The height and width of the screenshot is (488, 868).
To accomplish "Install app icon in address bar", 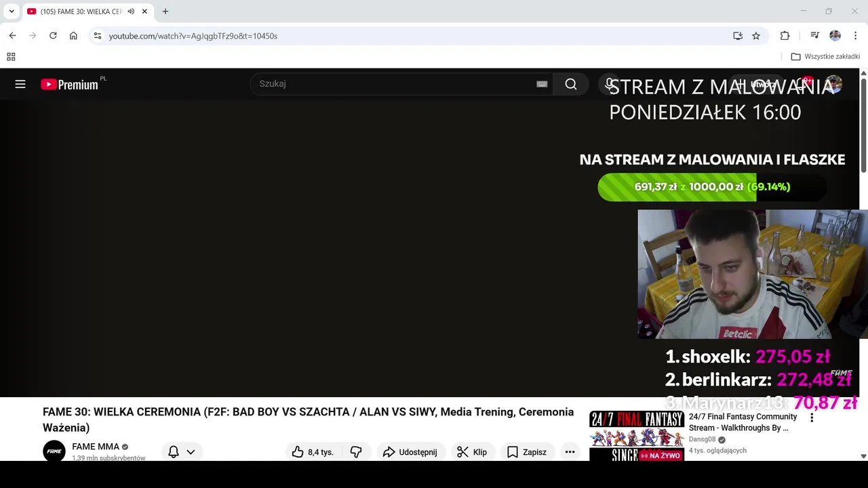I will [738, 36].
